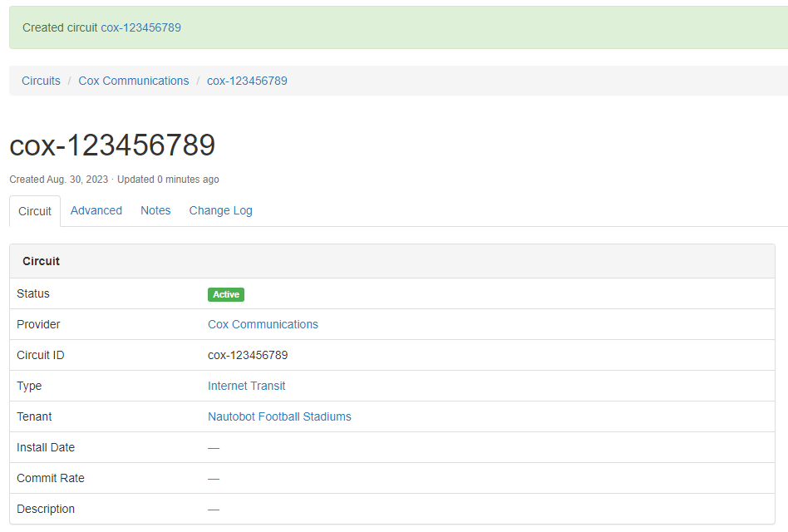This screenshot has width=788, height=532.
Task: Follow the Internet Transit type link
Action: (246, 386)
